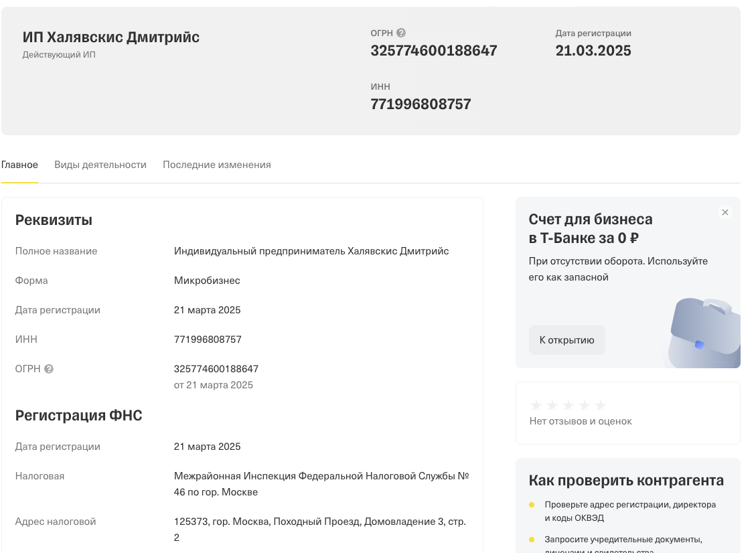The image size is (756, 553).
Task: Switch to Виды деятельности tab
Action: [100, 165]
